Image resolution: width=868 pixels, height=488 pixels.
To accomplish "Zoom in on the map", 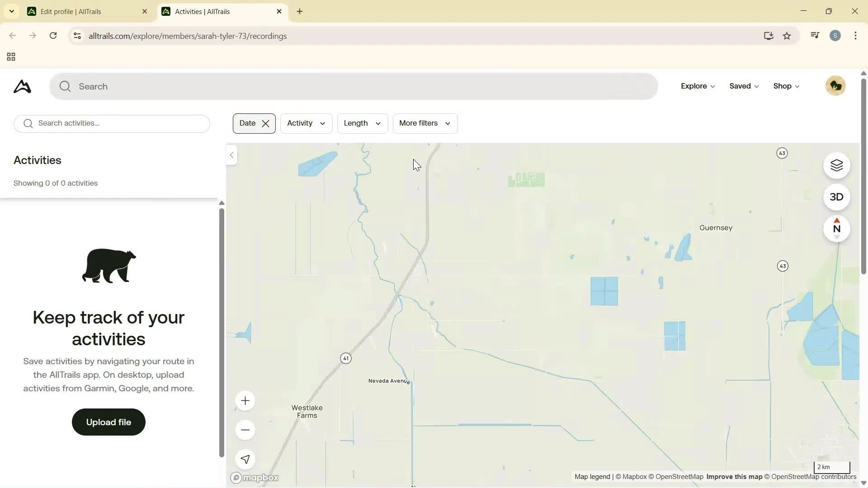I will coord(245,400).
